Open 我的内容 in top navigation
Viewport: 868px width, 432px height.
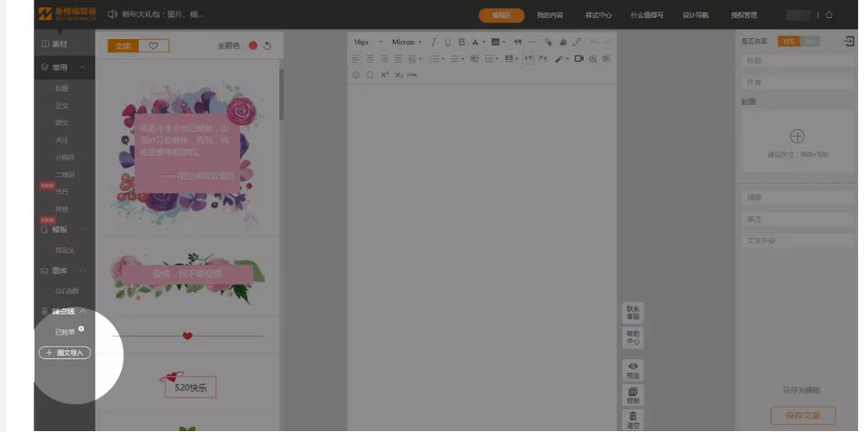[549, 15]
